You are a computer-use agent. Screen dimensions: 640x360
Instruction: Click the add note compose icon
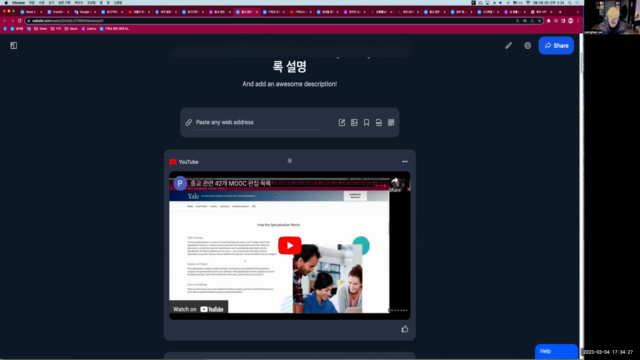pos(342,122)
